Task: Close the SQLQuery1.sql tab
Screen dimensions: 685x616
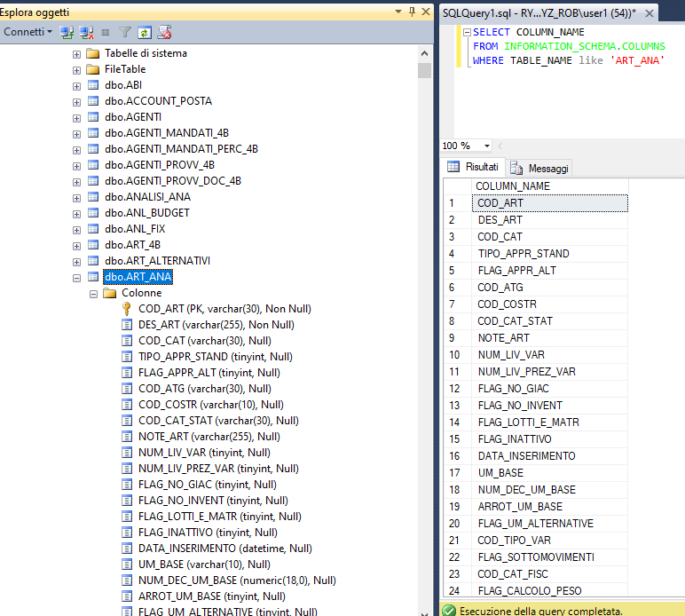Action: tap(650, 13)
